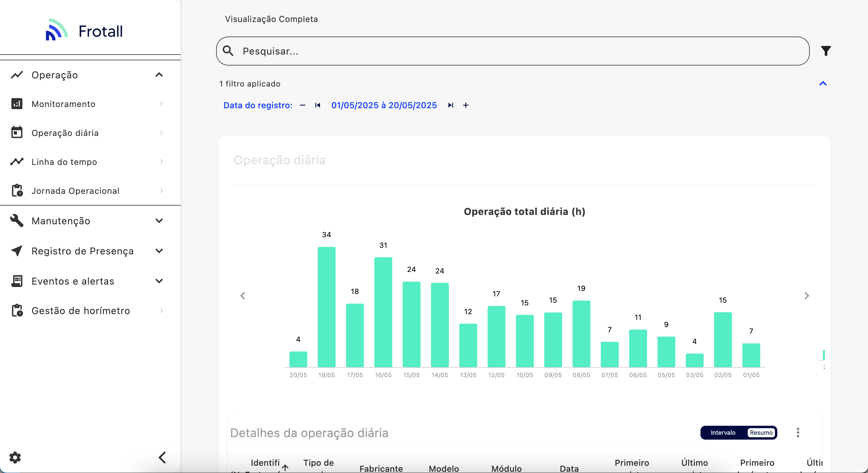This screenshot has height=473, width=868.
Task: Click the 13/05 axis date label
Action: pos(468,375)
